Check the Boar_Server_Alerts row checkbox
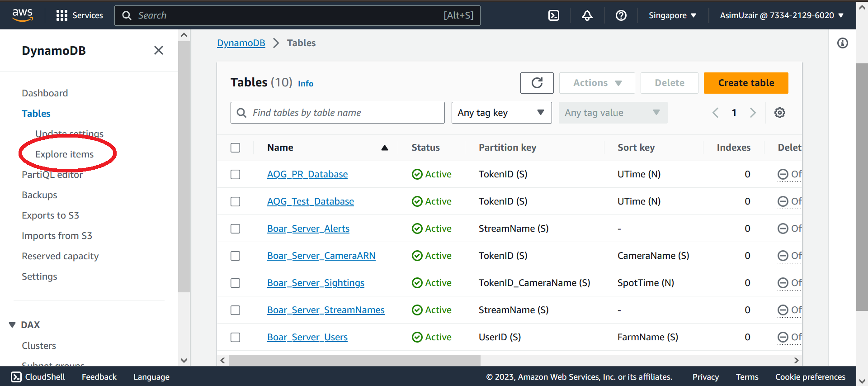 click(x=236, y=229)
